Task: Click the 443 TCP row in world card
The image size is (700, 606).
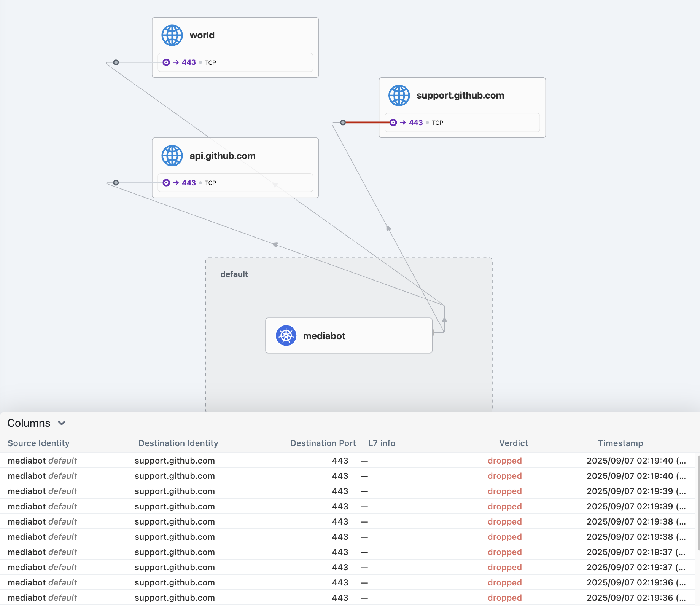Action: (235, 62)
